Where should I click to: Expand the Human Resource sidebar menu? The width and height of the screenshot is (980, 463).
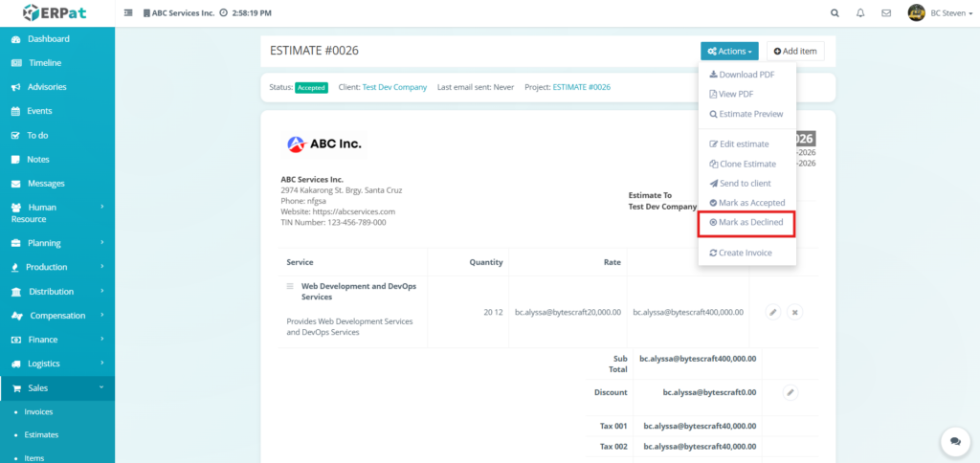click(x=57, y=212)
